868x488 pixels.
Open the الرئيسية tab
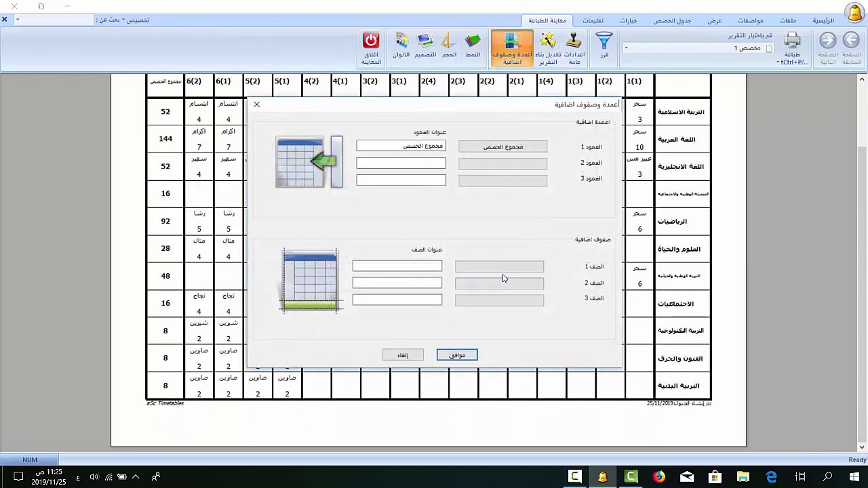point(823,20)
